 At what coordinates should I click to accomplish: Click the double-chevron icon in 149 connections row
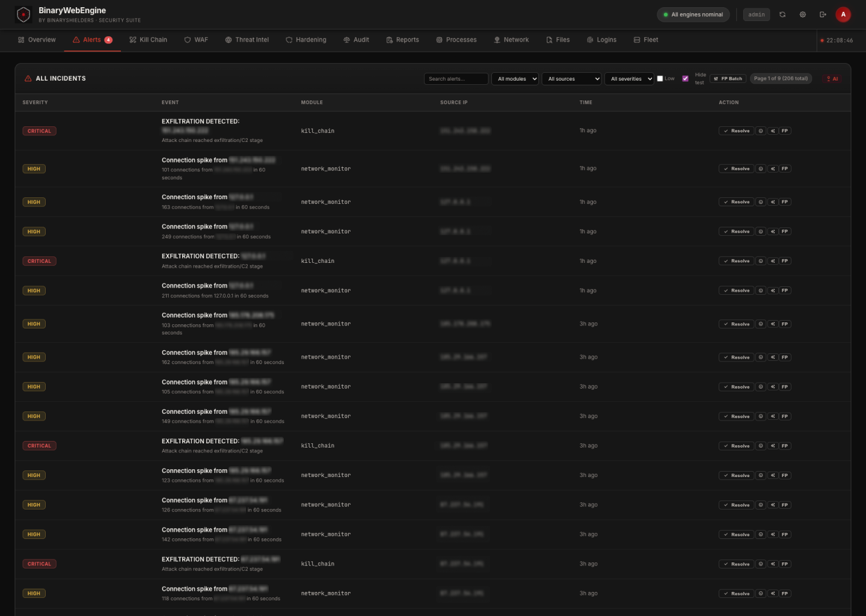[x=773, y=416]
